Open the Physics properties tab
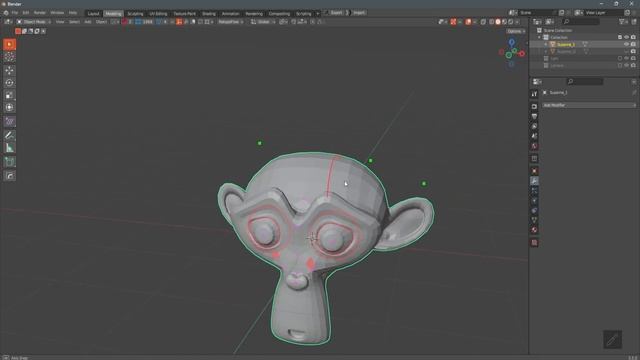 tap(534, 201)
